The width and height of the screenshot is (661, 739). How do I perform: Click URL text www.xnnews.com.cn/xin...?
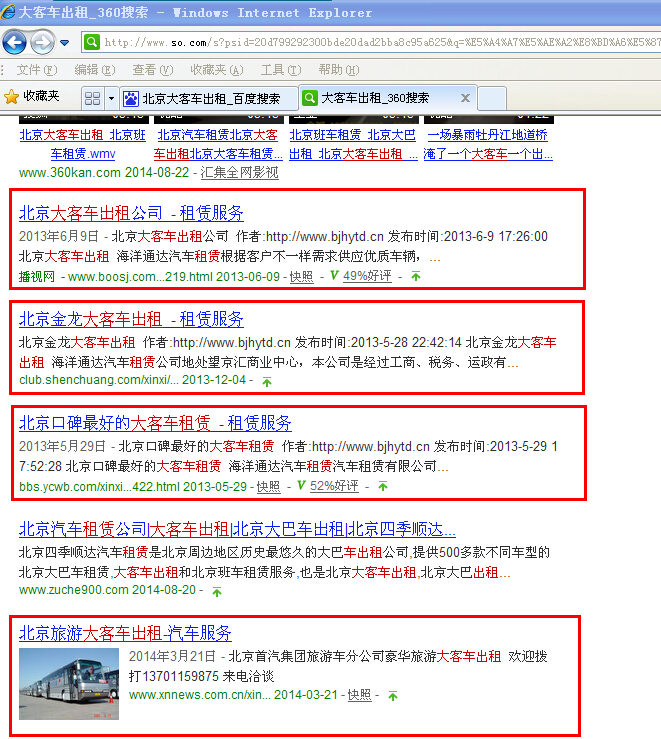tap(200, 695)
